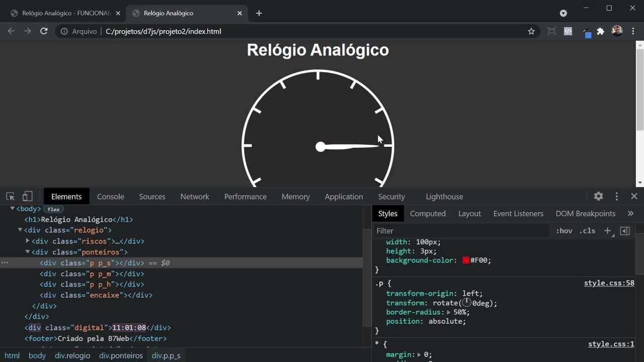Screen dimensions: 644x362
Task: Open DevTools settings gear
Action: (598, 197)
